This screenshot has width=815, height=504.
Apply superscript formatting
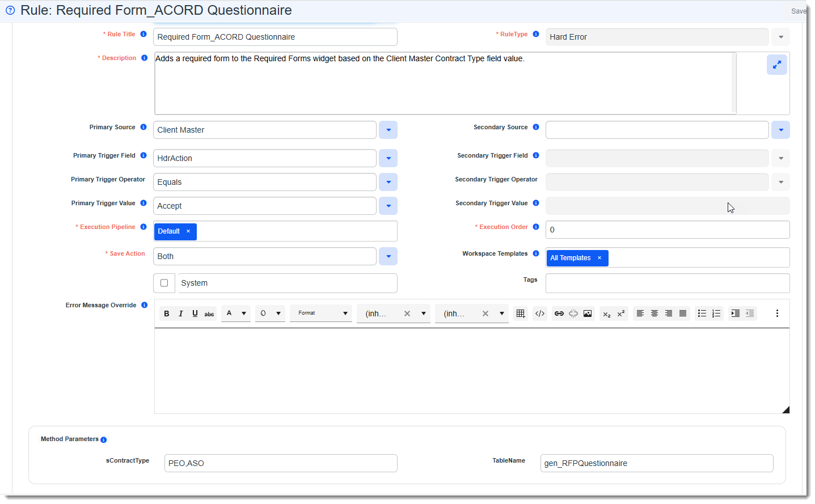coord(619,313)
